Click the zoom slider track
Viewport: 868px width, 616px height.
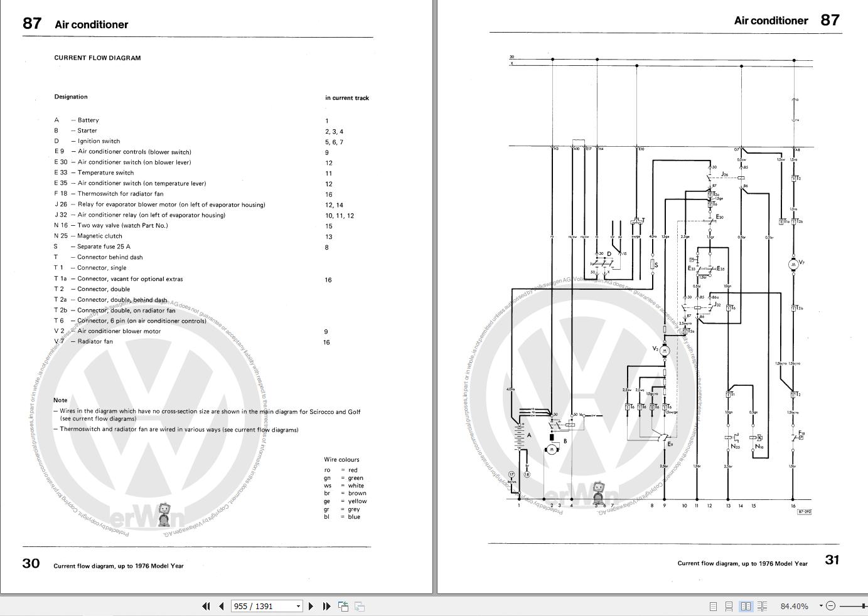tap(854, 606)
